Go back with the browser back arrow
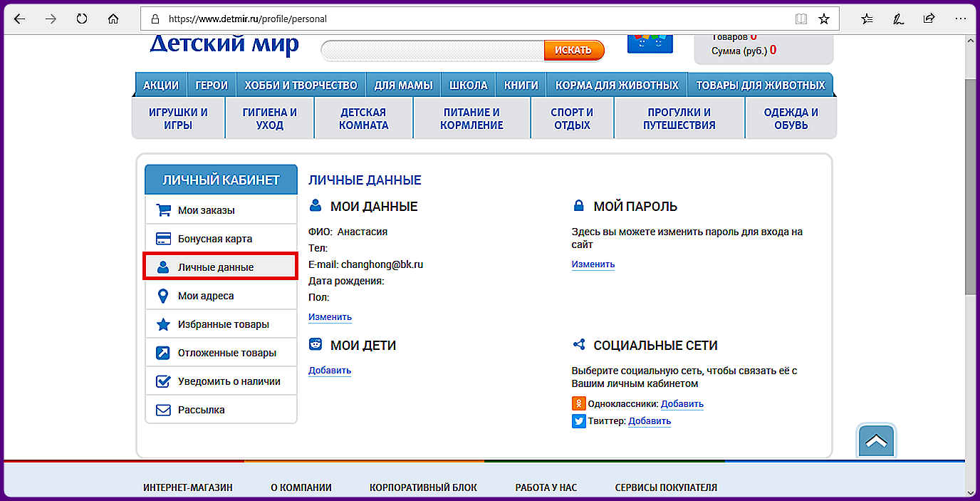The image size is (980, 501). tap(19, 19)
